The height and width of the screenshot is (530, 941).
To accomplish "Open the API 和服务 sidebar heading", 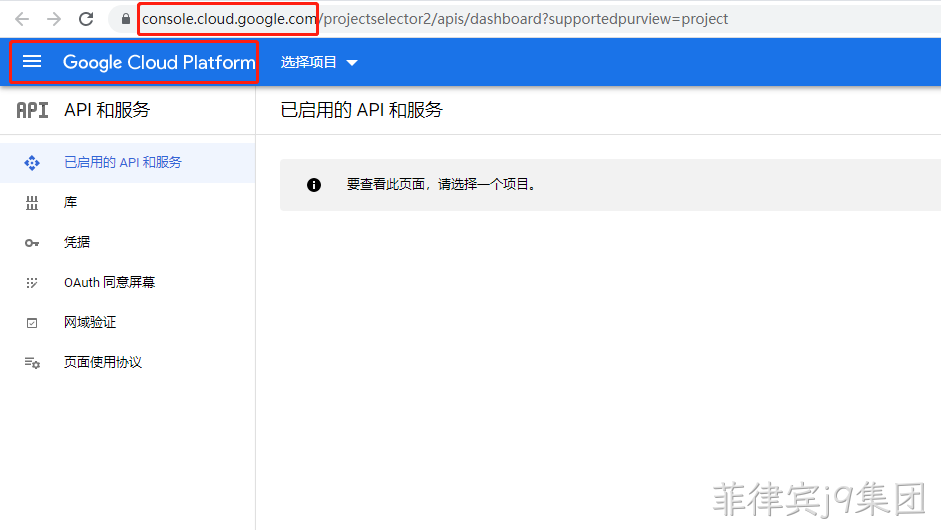I will pyautogui.click(x=107, y=110).
